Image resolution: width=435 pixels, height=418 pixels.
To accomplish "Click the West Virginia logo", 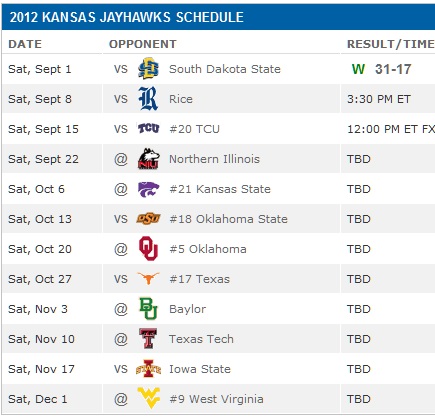I will point(149,398).
